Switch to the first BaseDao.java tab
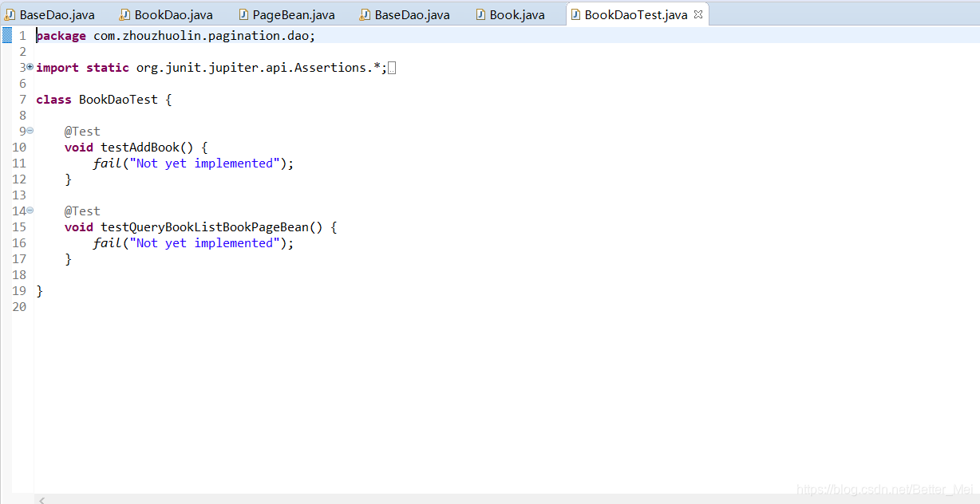 (50, 14)
